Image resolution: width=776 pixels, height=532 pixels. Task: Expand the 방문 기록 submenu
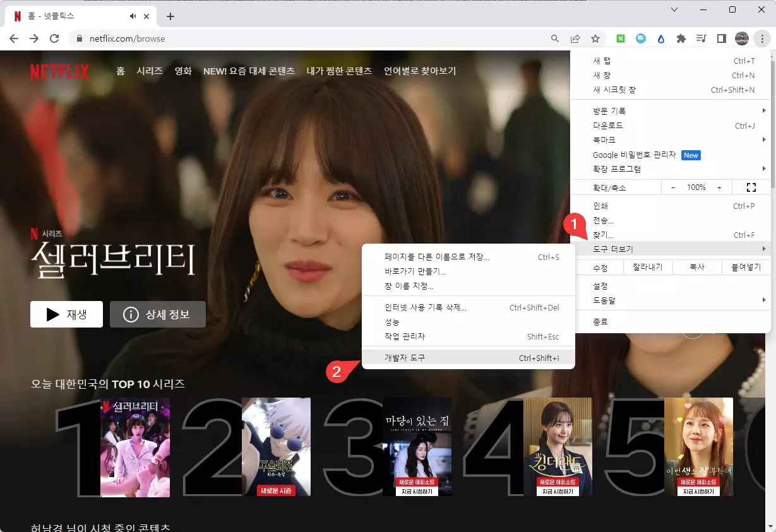point(671,110)
